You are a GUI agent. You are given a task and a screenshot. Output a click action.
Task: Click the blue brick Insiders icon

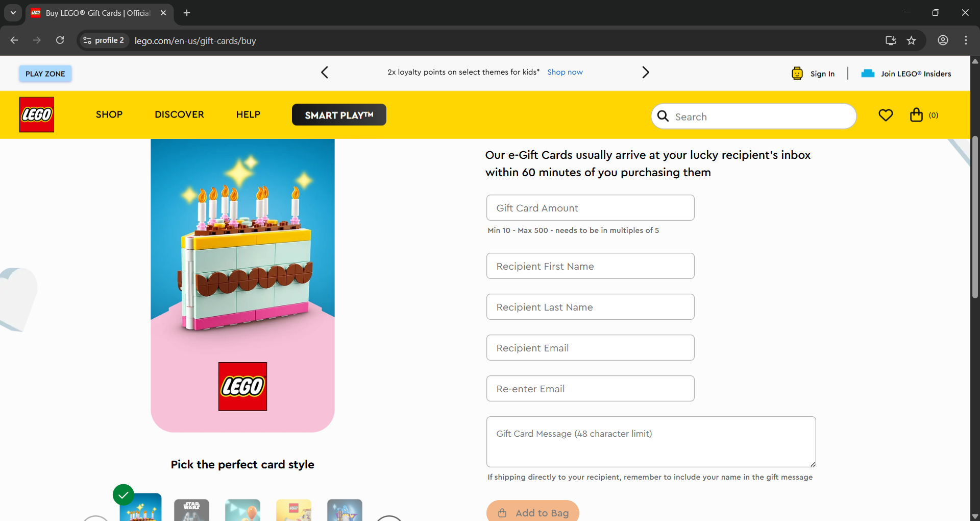(868, 74)
